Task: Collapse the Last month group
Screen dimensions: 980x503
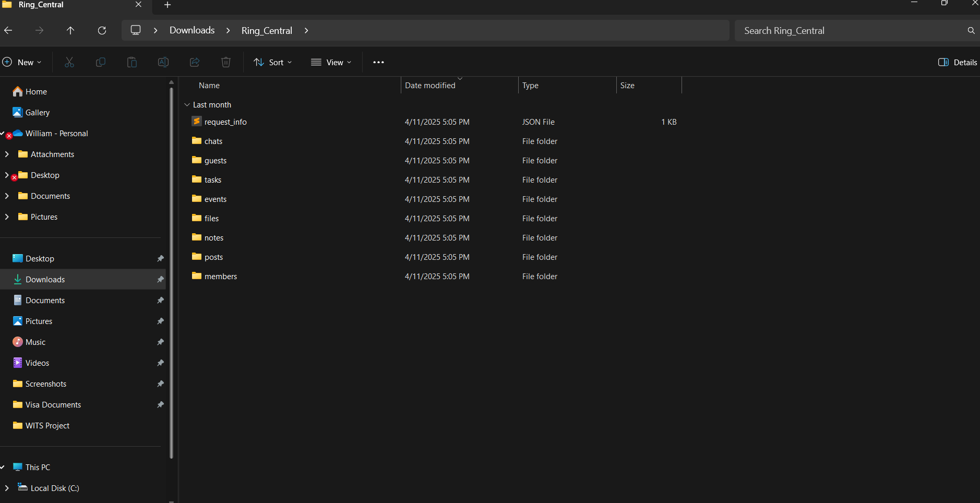Action: (x=187, y=104)
